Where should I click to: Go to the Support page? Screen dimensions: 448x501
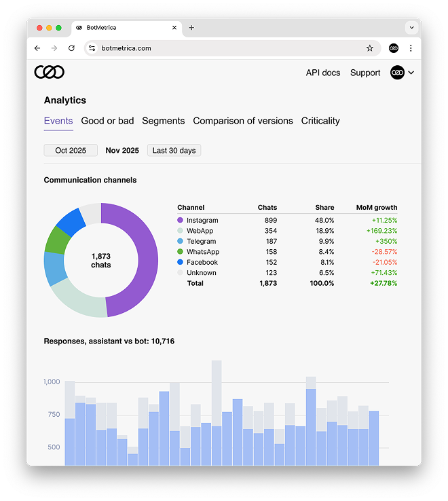click(365, 73)
